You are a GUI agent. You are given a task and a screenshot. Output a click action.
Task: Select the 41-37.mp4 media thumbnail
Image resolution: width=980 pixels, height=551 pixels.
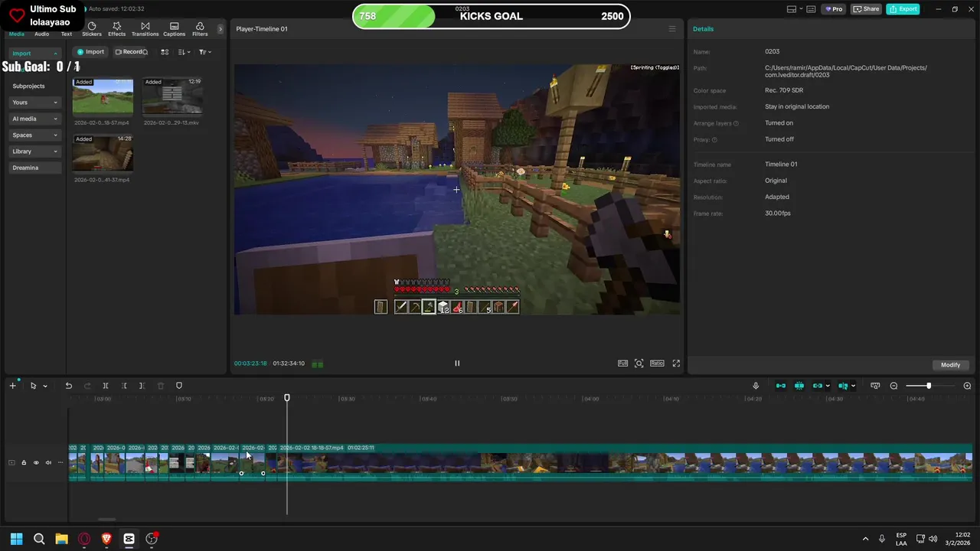pyautogui.click(x=103, y=153)
